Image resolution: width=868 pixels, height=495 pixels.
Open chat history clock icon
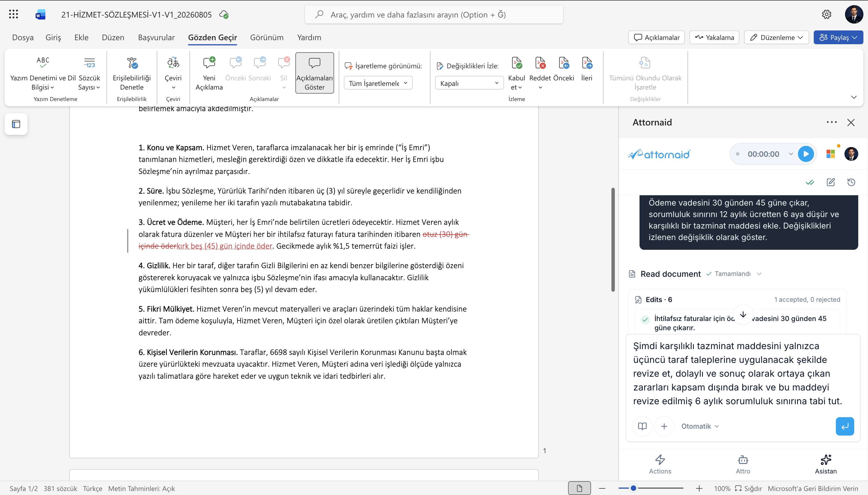[x=851, y=183]
